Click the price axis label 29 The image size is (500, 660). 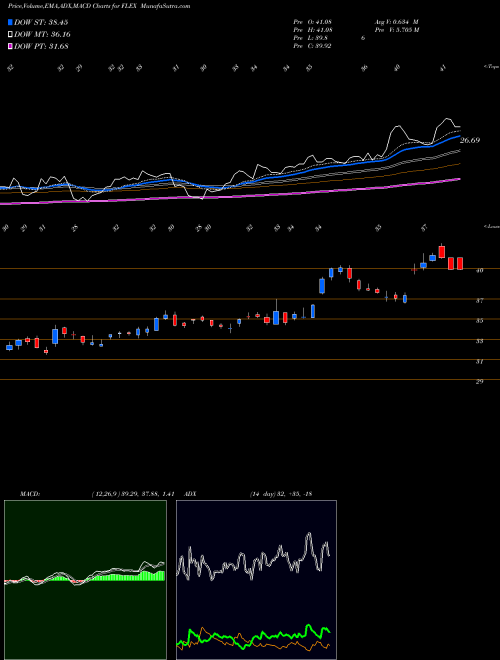(479, 382)
